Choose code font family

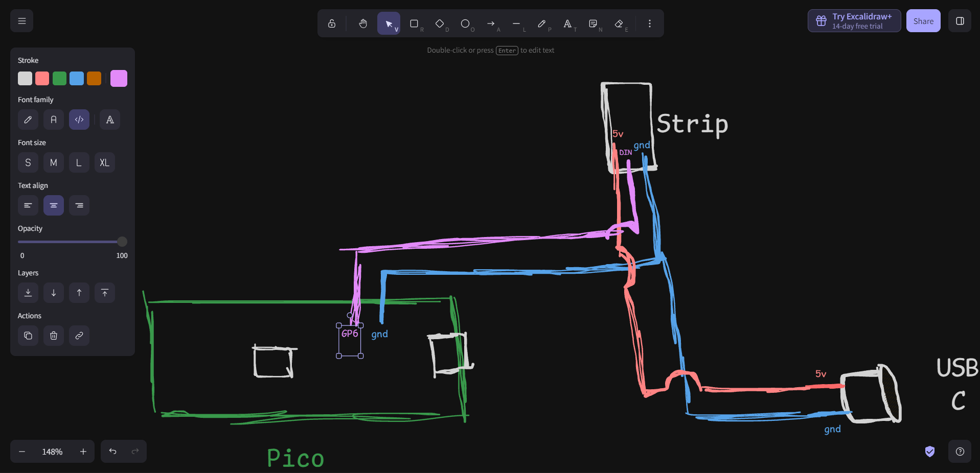tap(79, 120)
